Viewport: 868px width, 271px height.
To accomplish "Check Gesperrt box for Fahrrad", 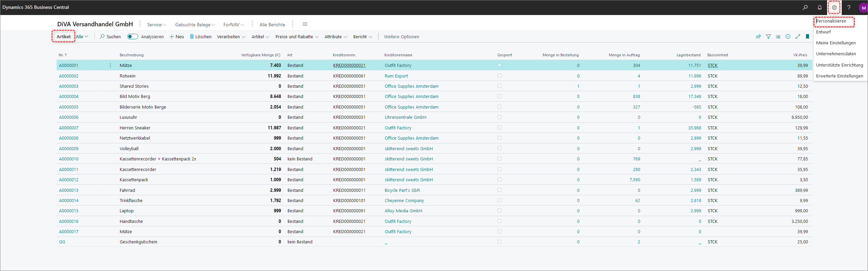I will [499, 190].
